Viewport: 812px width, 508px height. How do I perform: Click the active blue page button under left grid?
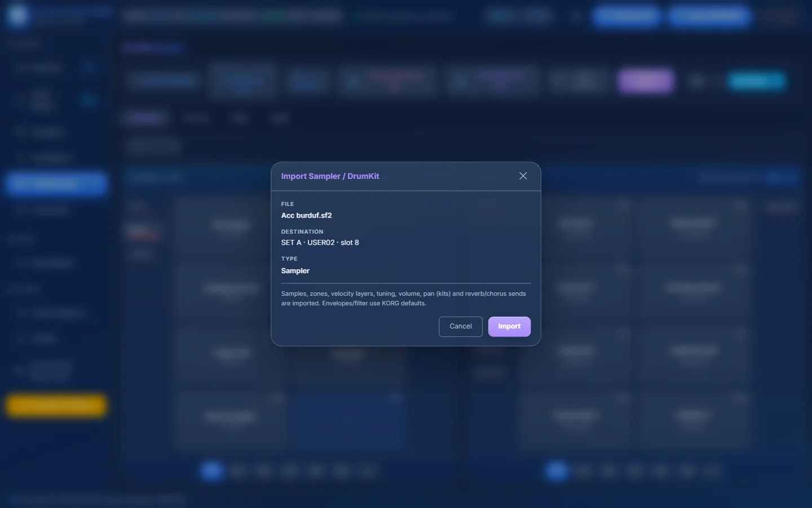[211, 470]
